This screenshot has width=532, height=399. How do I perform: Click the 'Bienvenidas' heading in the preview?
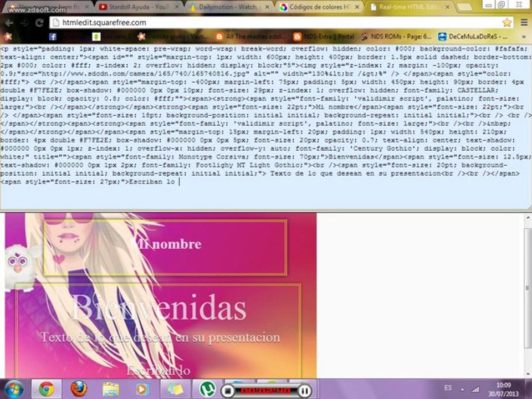pos(159,308)
